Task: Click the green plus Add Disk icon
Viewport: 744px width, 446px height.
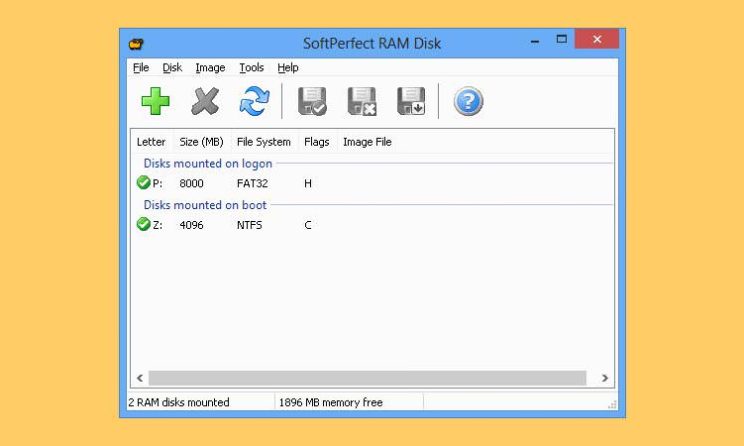Action: pos(154,101)
